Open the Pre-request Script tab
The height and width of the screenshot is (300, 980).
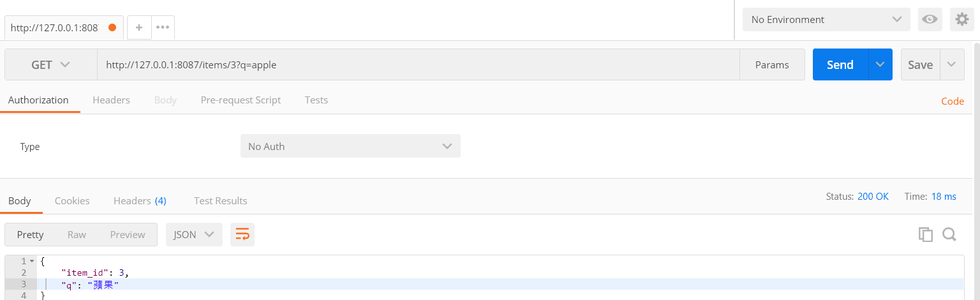241,100
